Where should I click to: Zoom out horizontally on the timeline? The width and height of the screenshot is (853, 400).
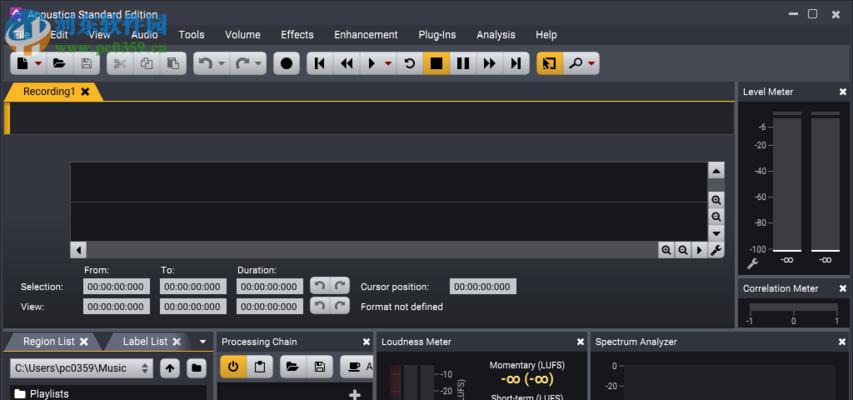[x=682, y=250]
